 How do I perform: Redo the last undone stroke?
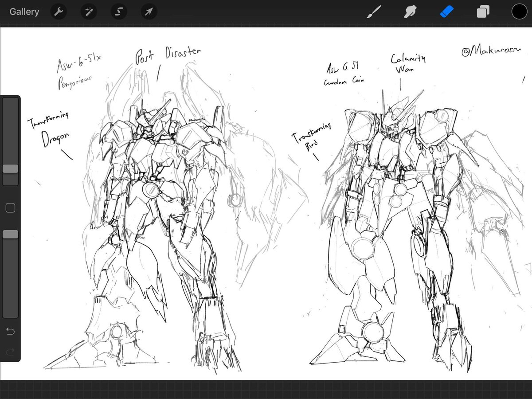point(10,352)
